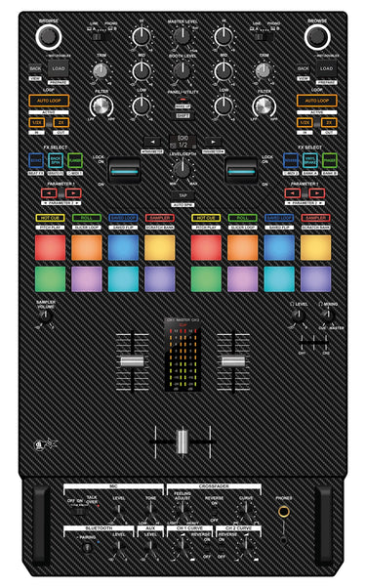The height and width of the screenshot is (588, 366).
Task: Click the center right-arrow button above the PARAMETER label
Action: (x=213, y=143)
